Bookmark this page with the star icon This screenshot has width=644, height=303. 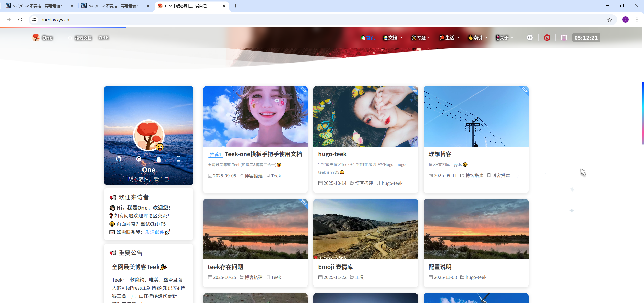pos(610,20)
